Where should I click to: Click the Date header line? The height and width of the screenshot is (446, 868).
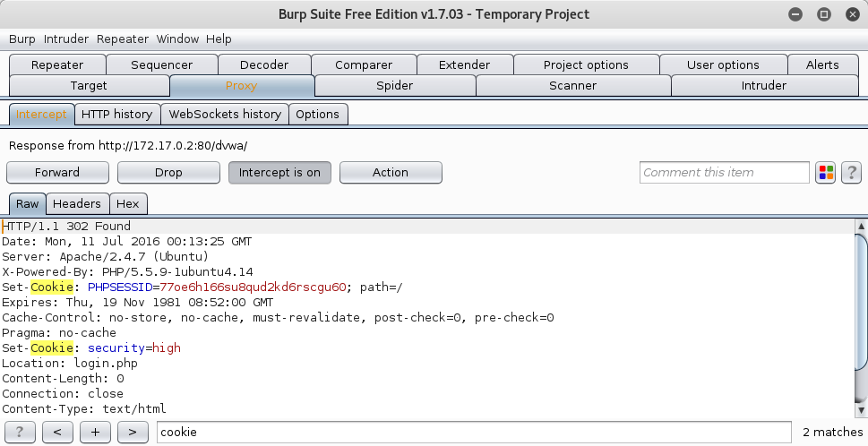pyautogui.click(x=127, y=242)
